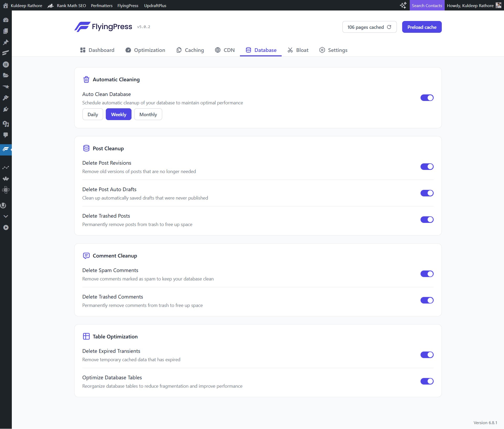Click the play-circle collapse menu icon
The height and width of the screenshot is (429, 504).
[x=6, y=227]
